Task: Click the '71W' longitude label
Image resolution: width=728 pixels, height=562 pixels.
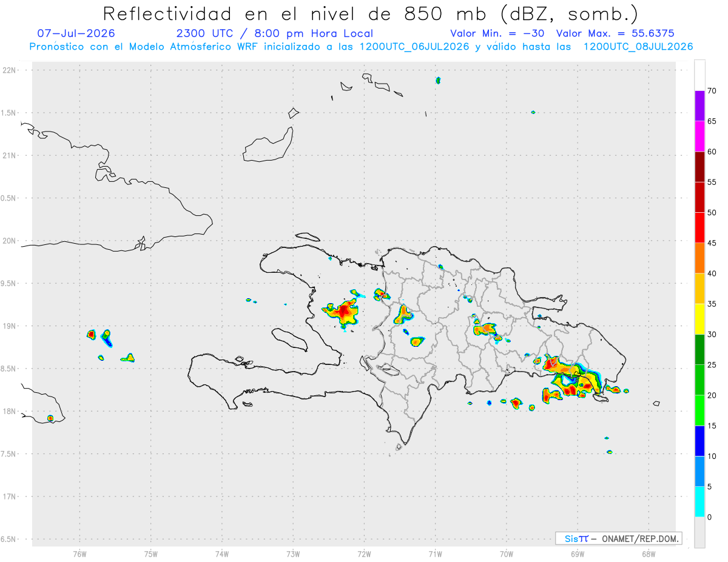Action: pos(435,554)
